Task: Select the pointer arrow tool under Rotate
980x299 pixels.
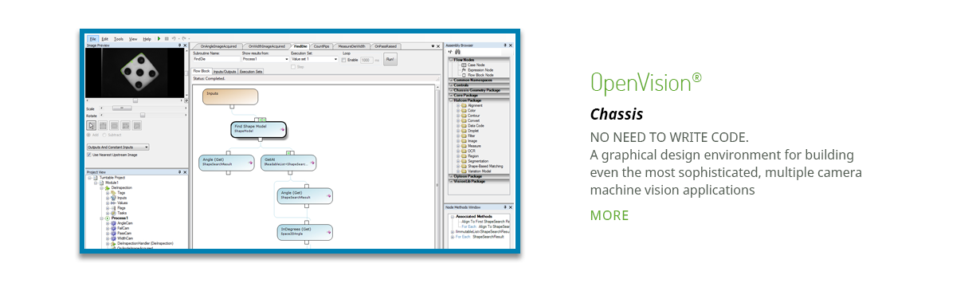Action: click(x=92, y=125)
